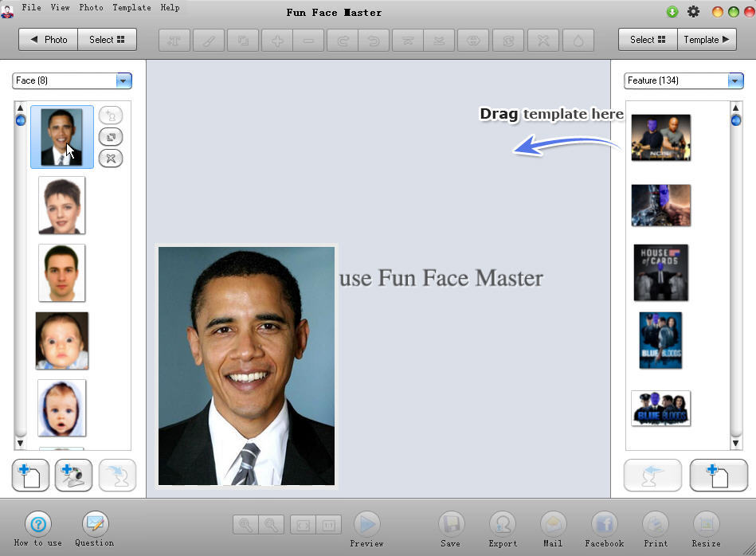The image size is (756, 556).
Task: Click the Export icon
Action: tap(503, 525)
